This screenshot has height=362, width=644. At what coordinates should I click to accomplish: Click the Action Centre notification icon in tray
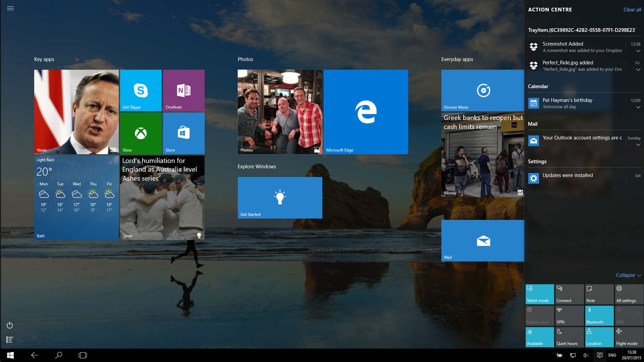(x=600, y=355)
